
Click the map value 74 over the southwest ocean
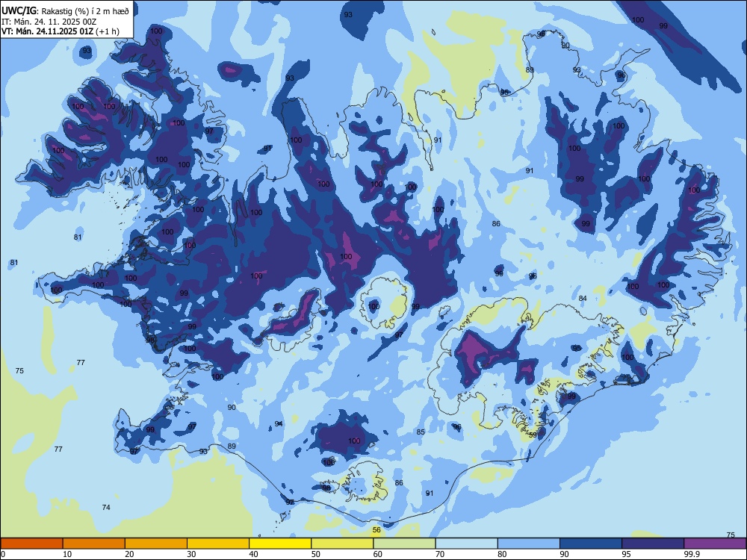point(106,507)
